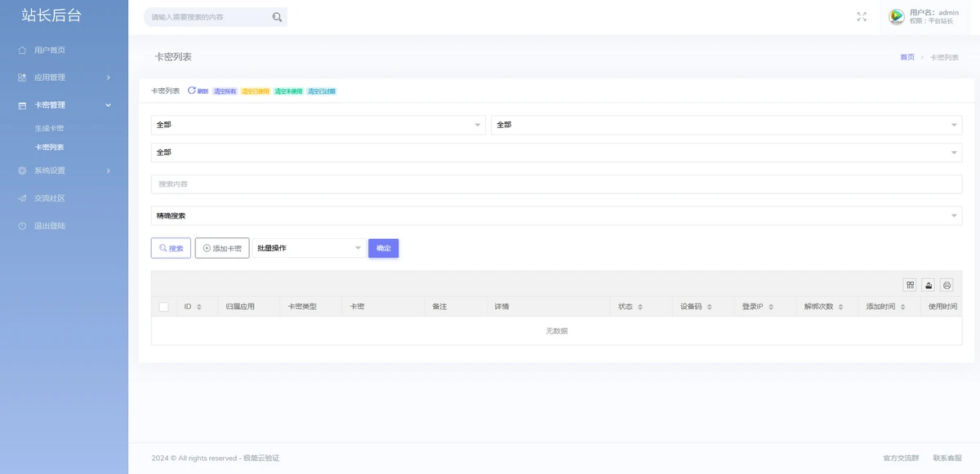This screenshot has height=474, width=980.
Task: Click the table print icon
Action: pyautogui.click(x=947, y=285)
